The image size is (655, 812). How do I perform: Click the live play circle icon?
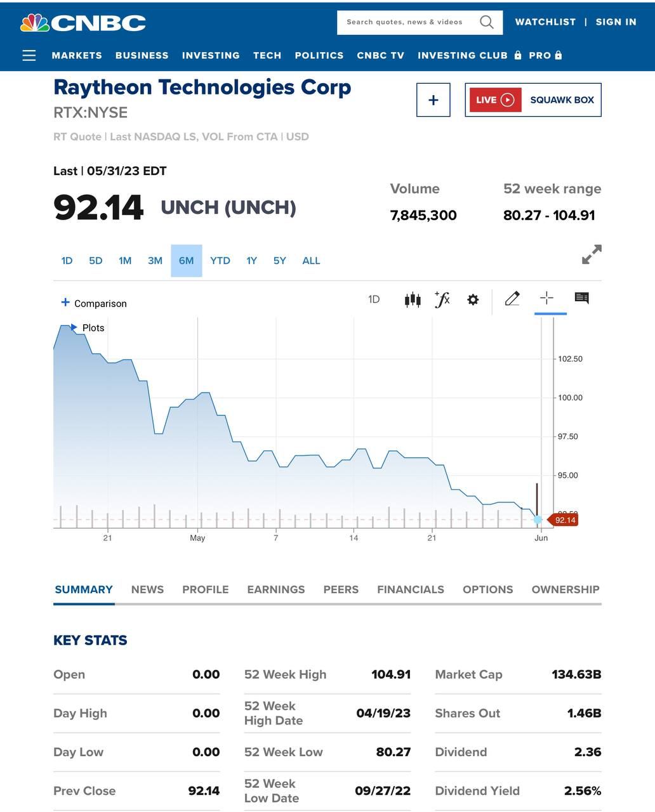(507, 100)
